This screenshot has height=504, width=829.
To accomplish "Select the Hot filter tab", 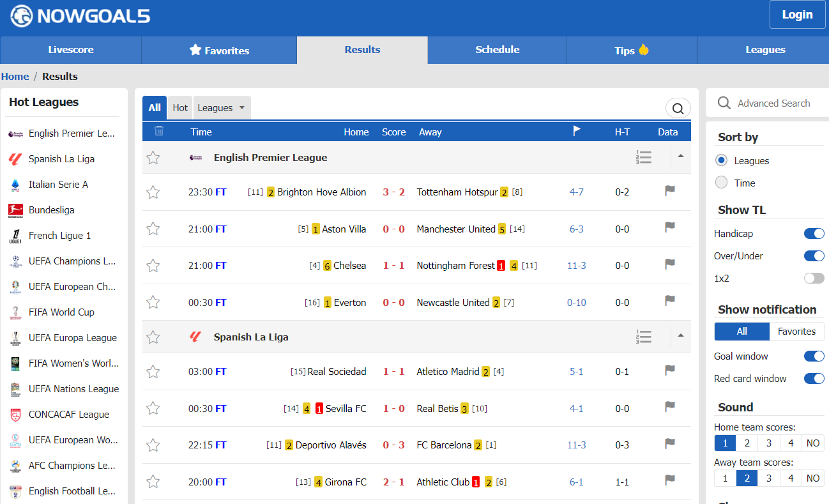I will tap(180, 108).
